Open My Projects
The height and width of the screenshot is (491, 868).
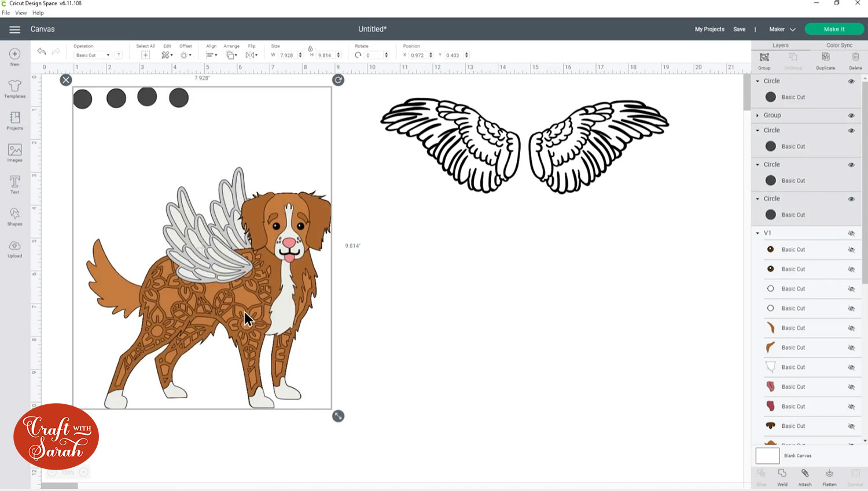[x=709, y=29]
